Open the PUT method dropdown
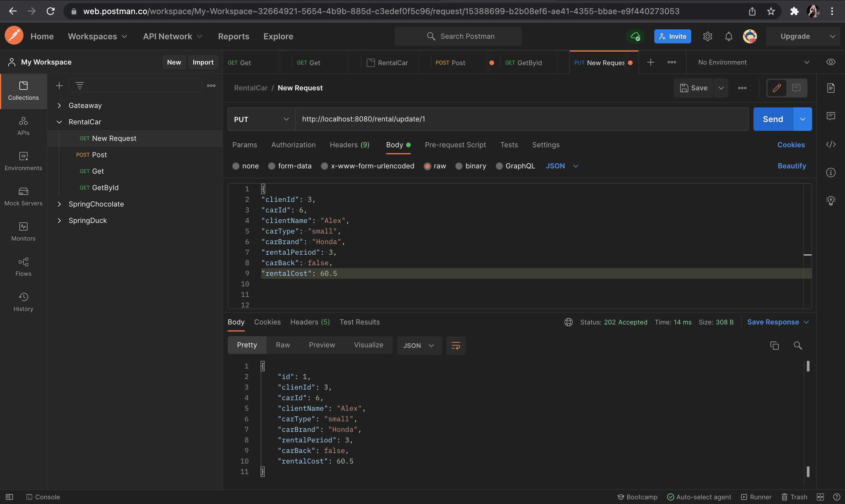The width and height of the screenshot is (845, 504). (x=261, y=119)
